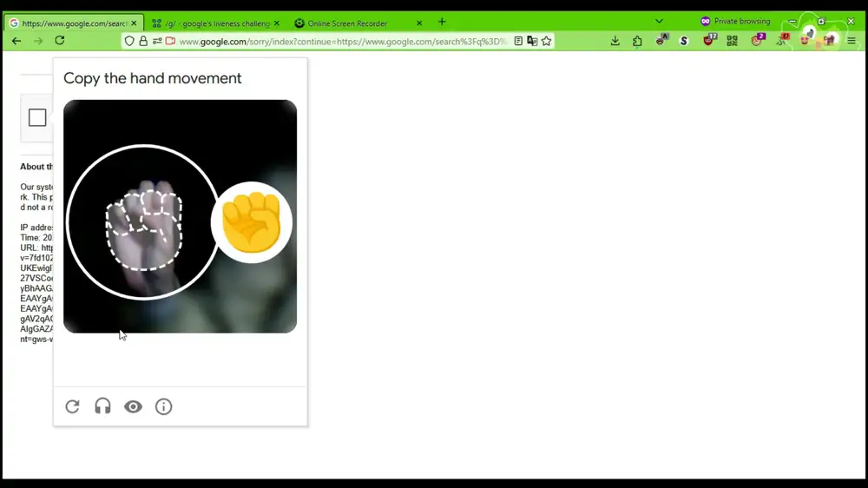Click the red camera sharing indicator
The width and height of the screenshot is (868, 488).
(170, 41)
